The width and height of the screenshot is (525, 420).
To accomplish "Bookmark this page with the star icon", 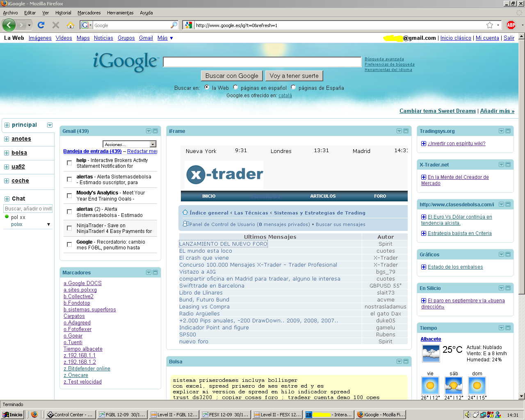I will 490,25.
